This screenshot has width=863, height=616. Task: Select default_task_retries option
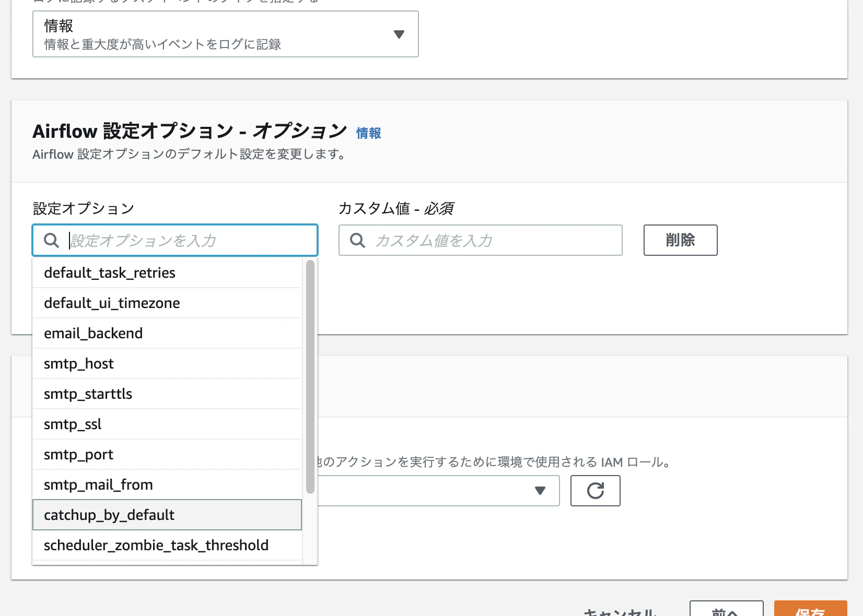click(167, 273)
